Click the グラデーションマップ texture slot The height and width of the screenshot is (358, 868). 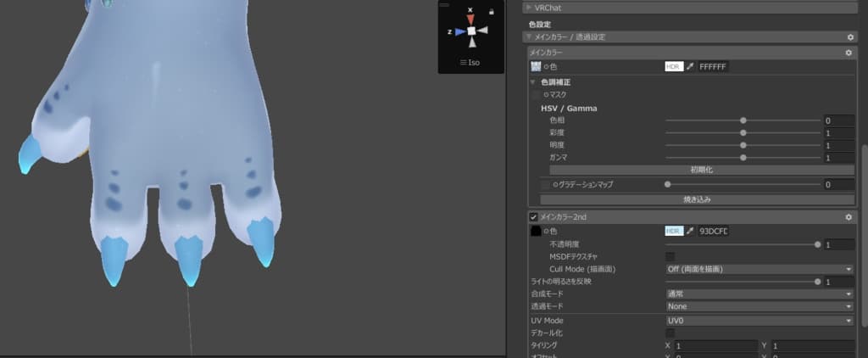click(545, 185)
